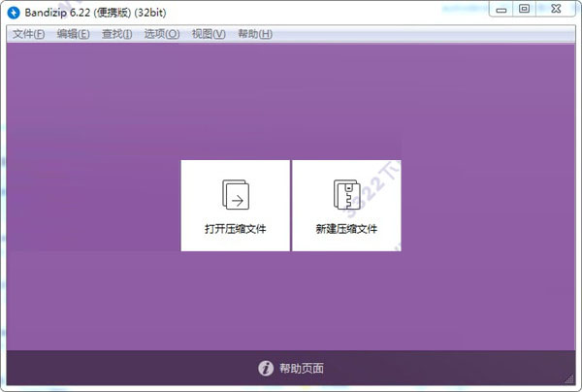Image resolution: width=582 pixels, height=392 pixels.
Task: Select the 新建压缩文件 label
Action: [346, 229]
